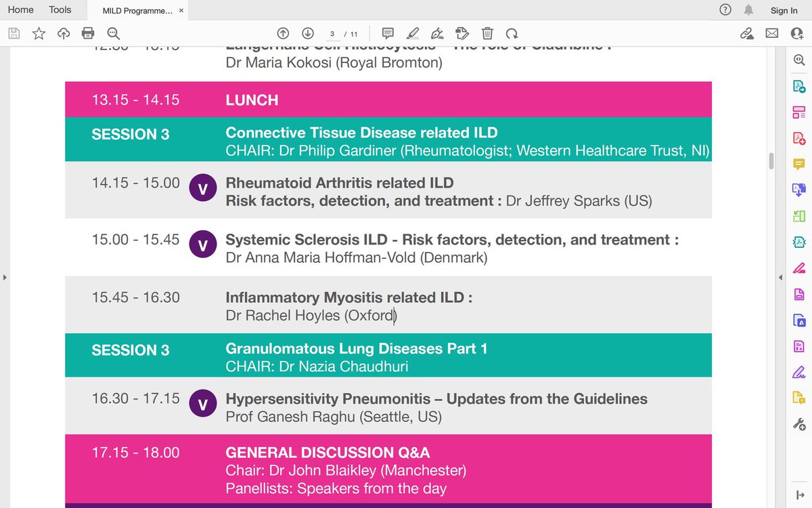The height and width of the screenshot is (508, 812).
Task: Open Export PDF tool in sidebar
Action: (799, 86)
